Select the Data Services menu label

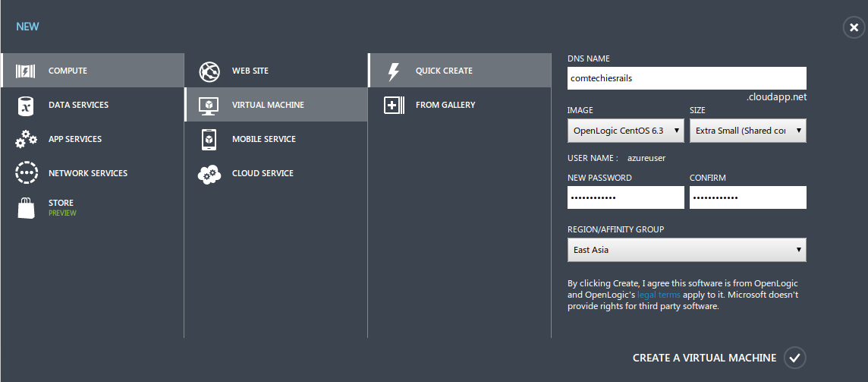click(x=78, y=105)
